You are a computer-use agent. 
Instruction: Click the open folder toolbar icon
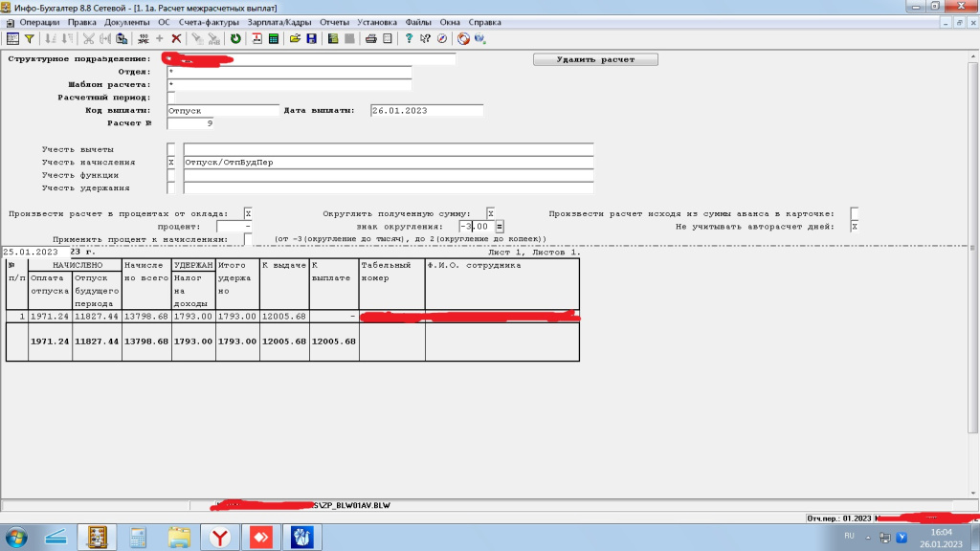(295, 39)
